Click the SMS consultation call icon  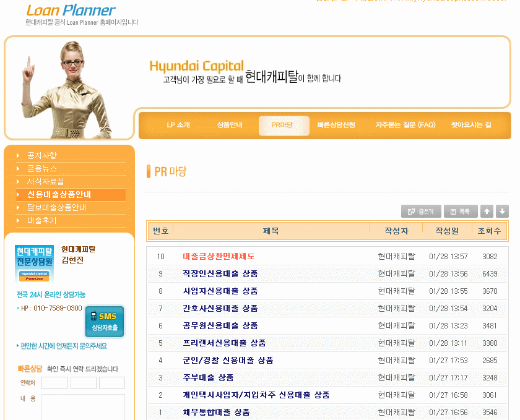104,321
